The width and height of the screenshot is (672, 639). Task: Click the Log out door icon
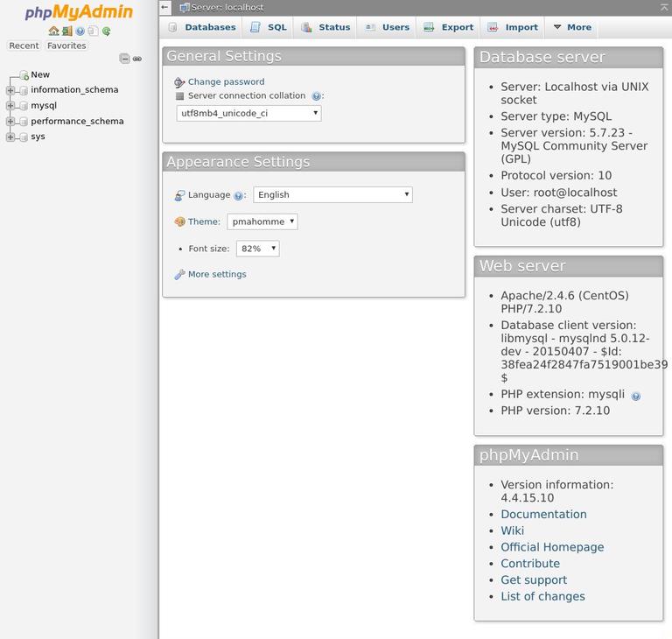pos(66,31)
